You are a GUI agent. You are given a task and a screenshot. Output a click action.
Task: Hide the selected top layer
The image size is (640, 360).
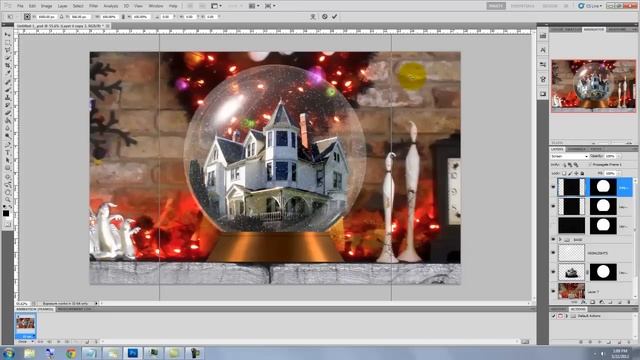553,187
